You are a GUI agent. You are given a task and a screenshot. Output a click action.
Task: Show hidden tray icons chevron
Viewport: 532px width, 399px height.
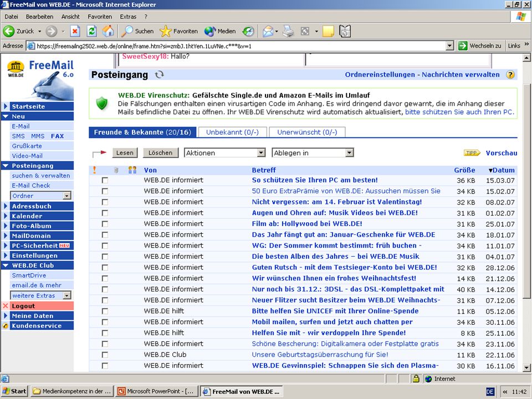tap(505, 392)
